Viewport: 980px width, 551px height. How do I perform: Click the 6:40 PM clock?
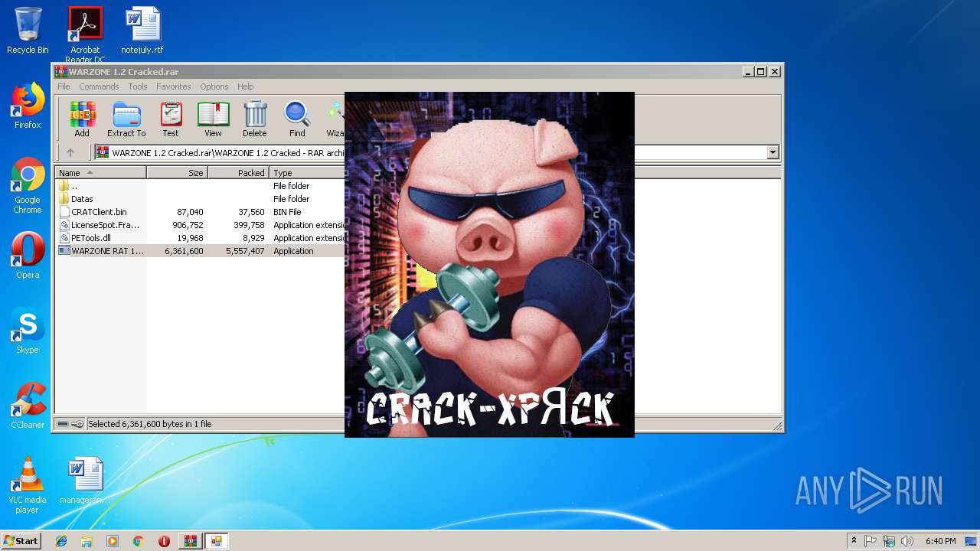(x=940, y=541)
